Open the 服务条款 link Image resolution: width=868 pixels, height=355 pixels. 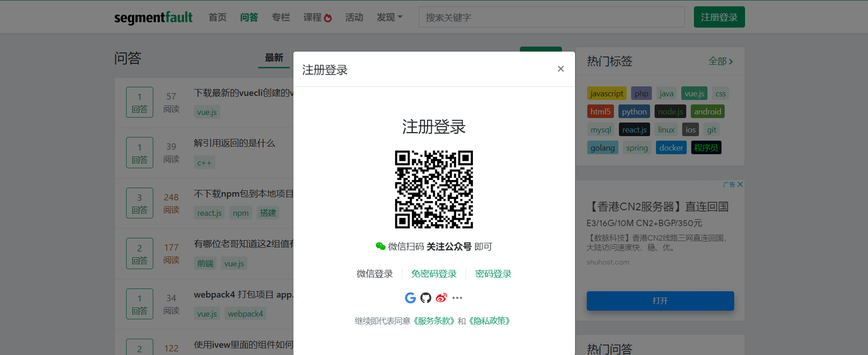tap(434, 321)
